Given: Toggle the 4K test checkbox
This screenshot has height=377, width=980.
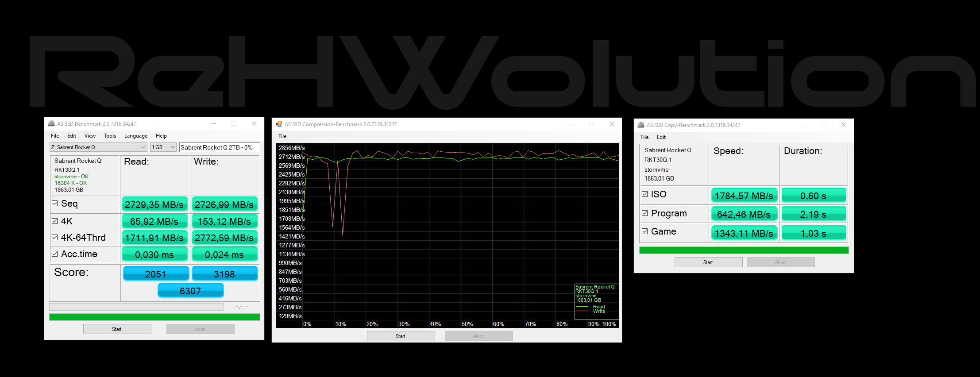Looking at the screenshot, I should tap(55, 221).
